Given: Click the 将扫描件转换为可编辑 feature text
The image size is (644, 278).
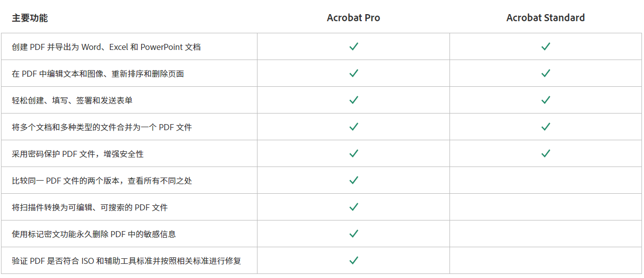Looking at the screenshot, I should [90, 207].
